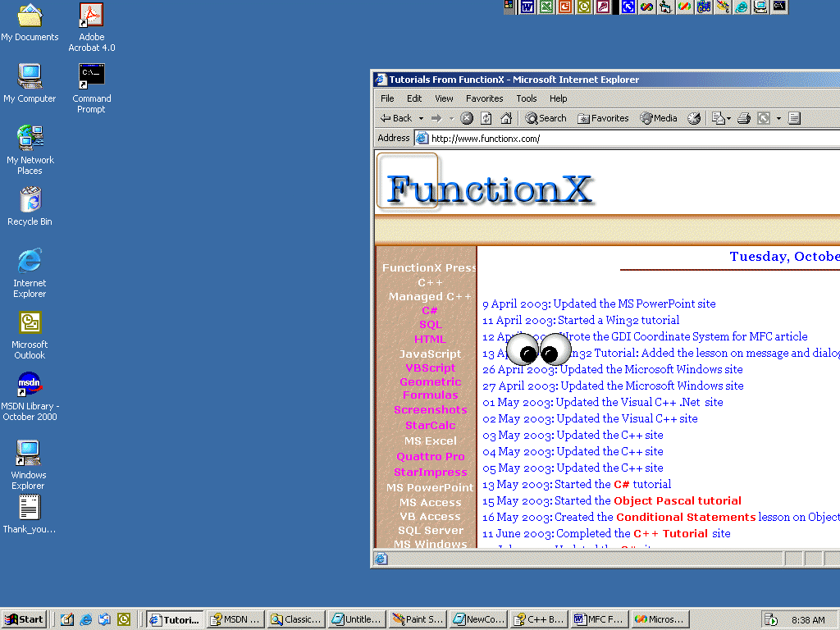Open the Favorites menu in the menu bar
The image size is (840, 630).
click(x=484, y=98)
